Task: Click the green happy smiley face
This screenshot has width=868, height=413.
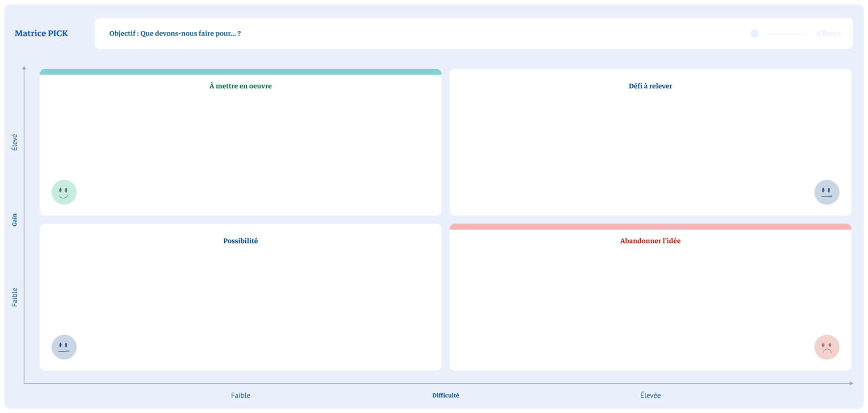Action: pyautogui.click(x=64, y=192)
